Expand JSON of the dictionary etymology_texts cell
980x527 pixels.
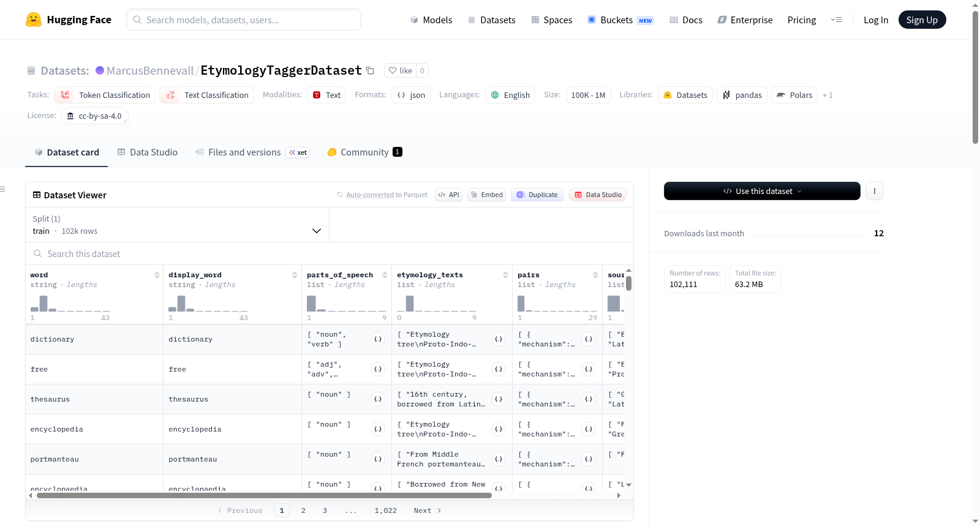[x=499, y=339]
